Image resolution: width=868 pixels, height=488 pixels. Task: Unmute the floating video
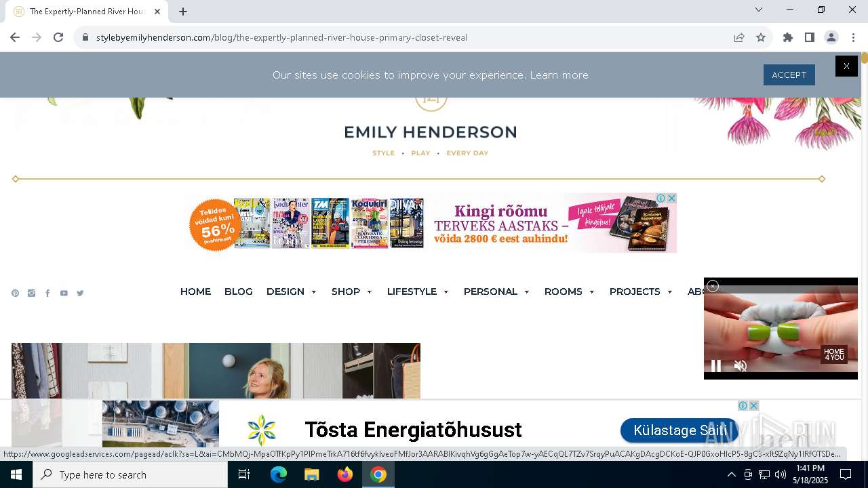pyautogui.click(x=741, y=366)
